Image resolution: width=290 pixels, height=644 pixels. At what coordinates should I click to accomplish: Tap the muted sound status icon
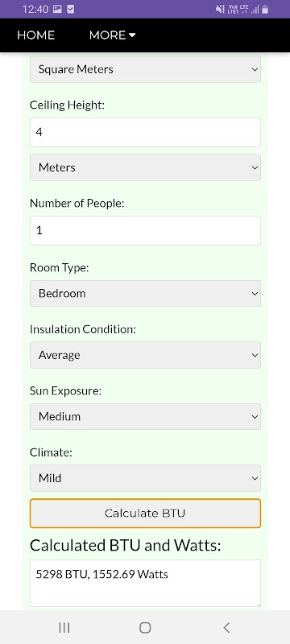(220, 9)
